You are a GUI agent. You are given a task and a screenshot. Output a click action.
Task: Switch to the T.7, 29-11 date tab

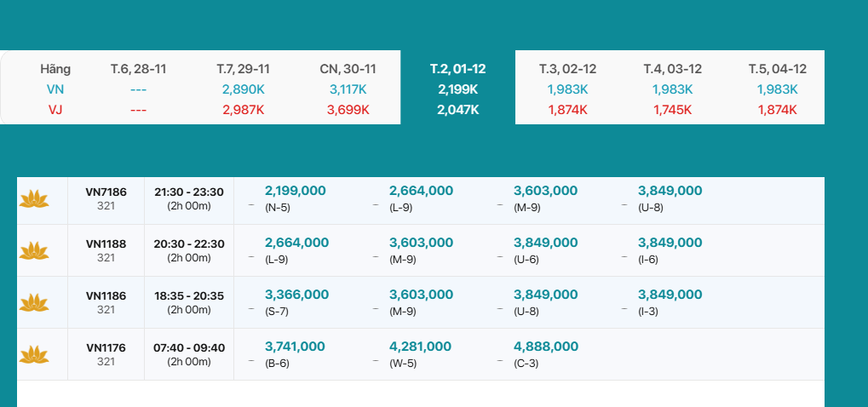(x=243, y=69)
